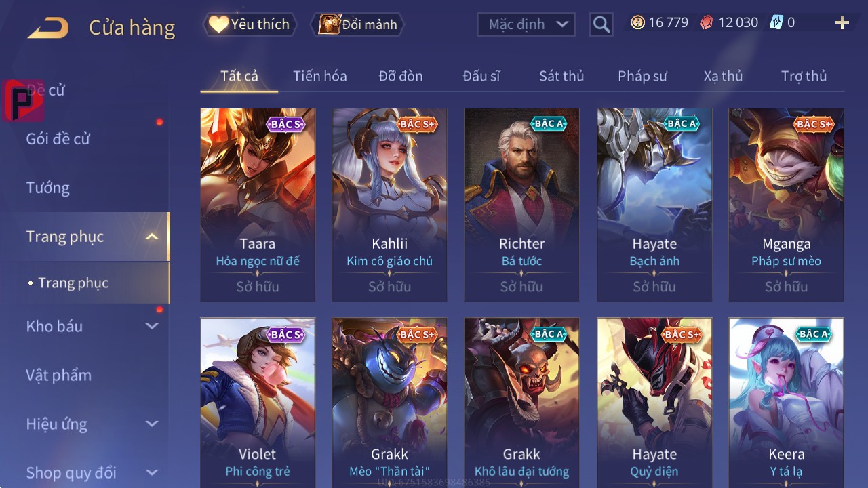Expand the Shop quy đổi section
Screen dimensions: 868x488
(x=152, y=472)
